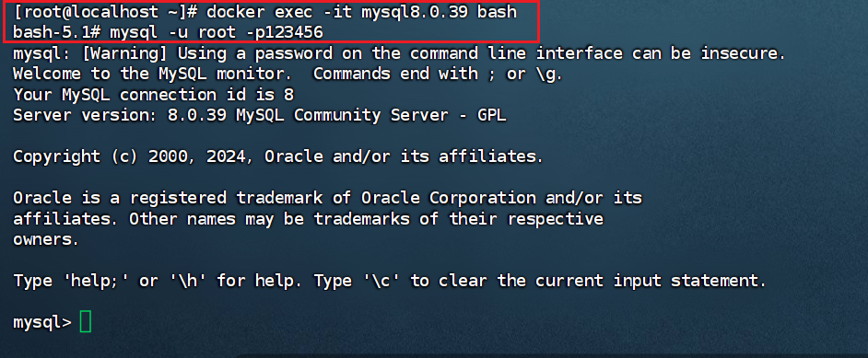Click the '\h' help shortcut text
This screenshot has width=868, height=358.
click(x=186, y=281)
